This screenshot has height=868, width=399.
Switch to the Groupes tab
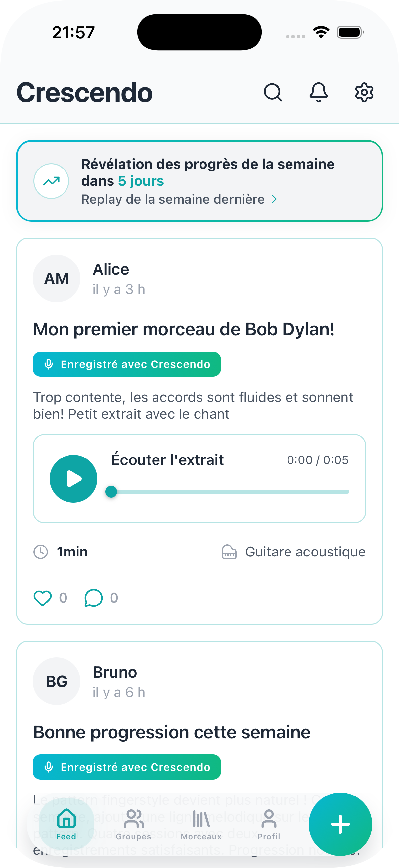[x=134, y=825]
